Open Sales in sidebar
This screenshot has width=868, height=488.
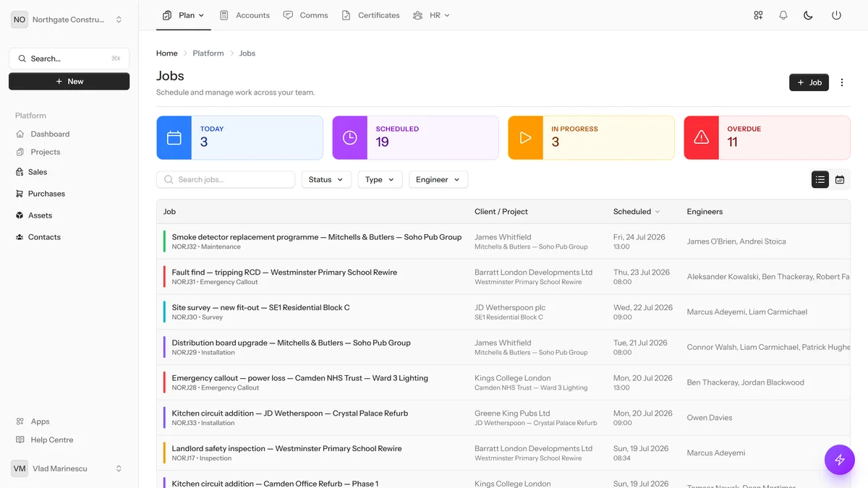tap(38, 172)
